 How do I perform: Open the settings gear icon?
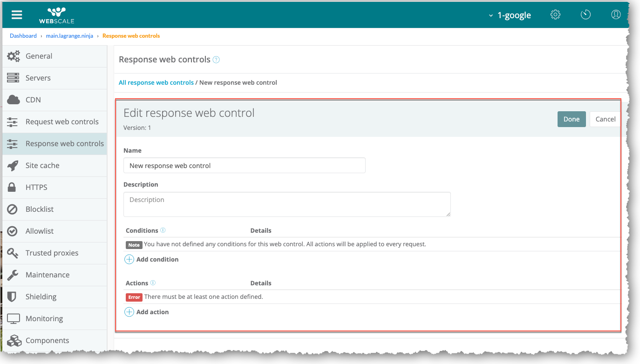coord(555,14)
